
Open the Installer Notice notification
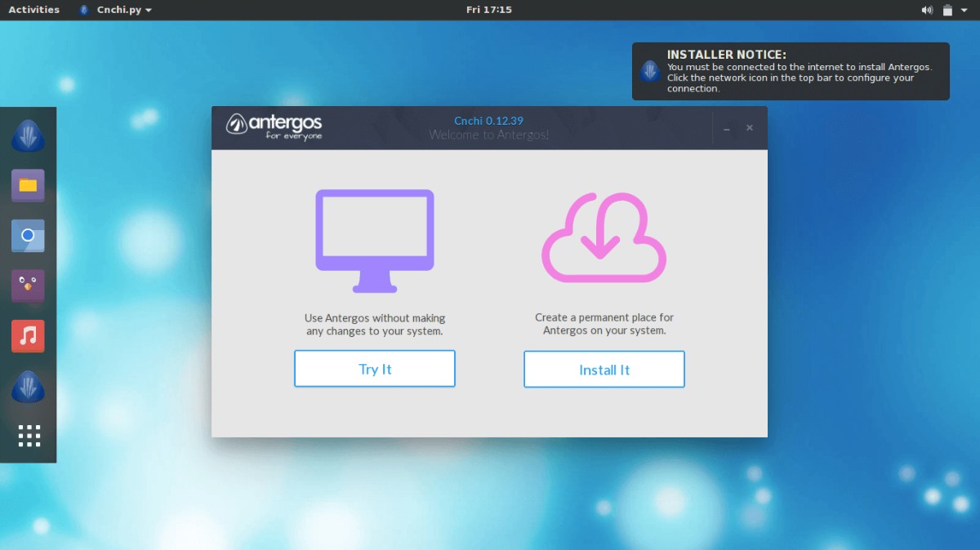791,71
